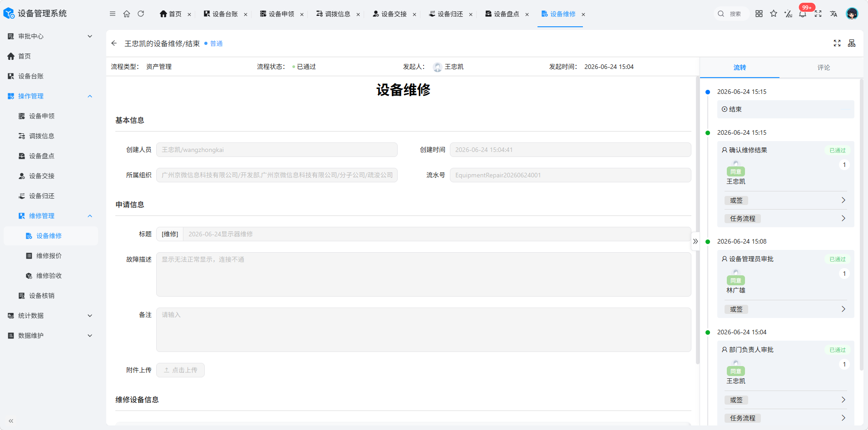Open the user avatar menu

click(852, 14)
